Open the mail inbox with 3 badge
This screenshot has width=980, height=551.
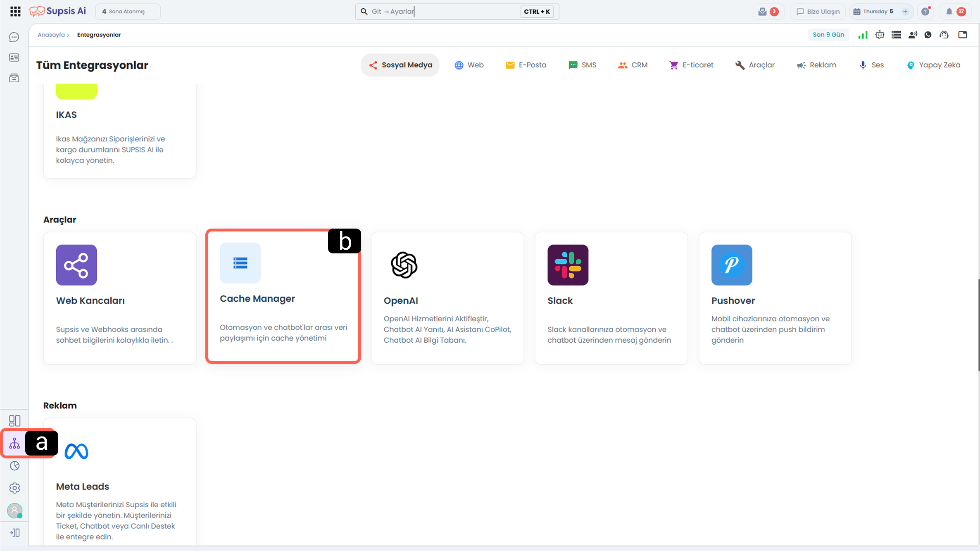point(768,12)
